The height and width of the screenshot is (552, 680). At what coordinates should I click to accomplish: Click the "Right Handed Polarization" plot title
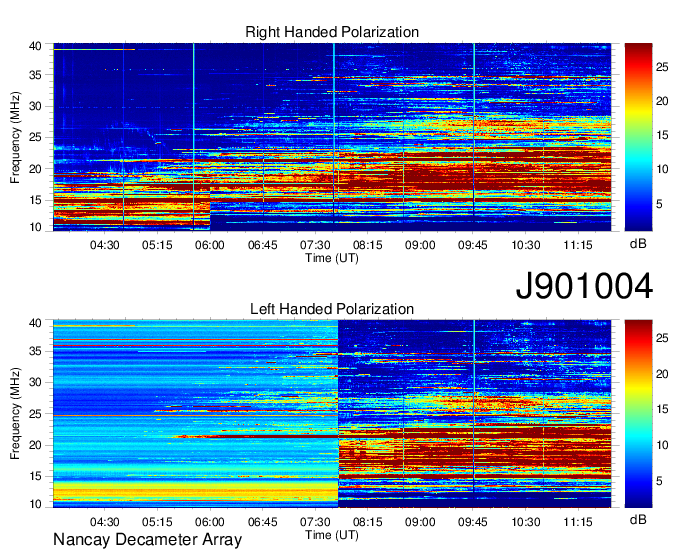point(332,32)
